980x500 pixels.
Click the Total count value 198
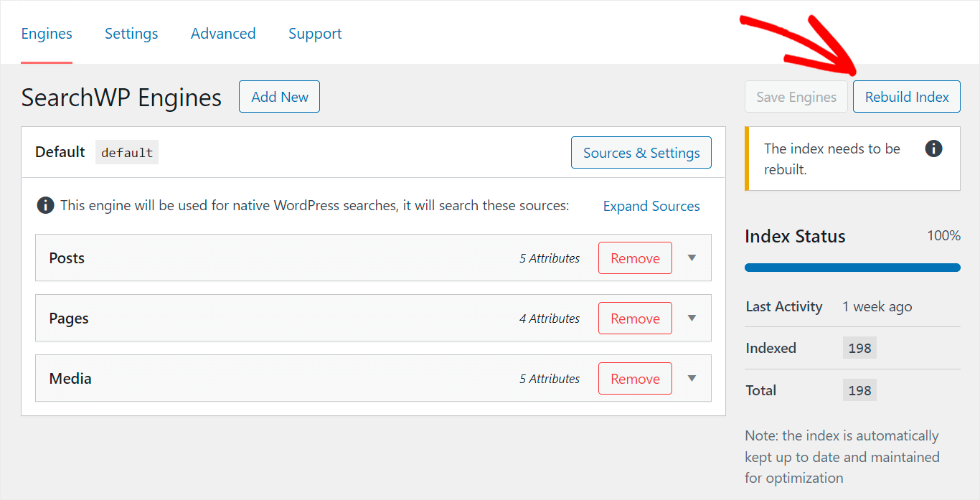(859, 391)
